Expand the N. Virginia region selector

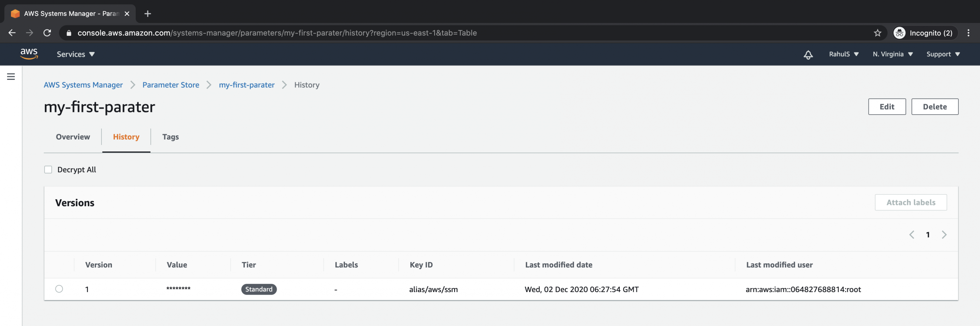pyautogui.click(x=892, y=54)
